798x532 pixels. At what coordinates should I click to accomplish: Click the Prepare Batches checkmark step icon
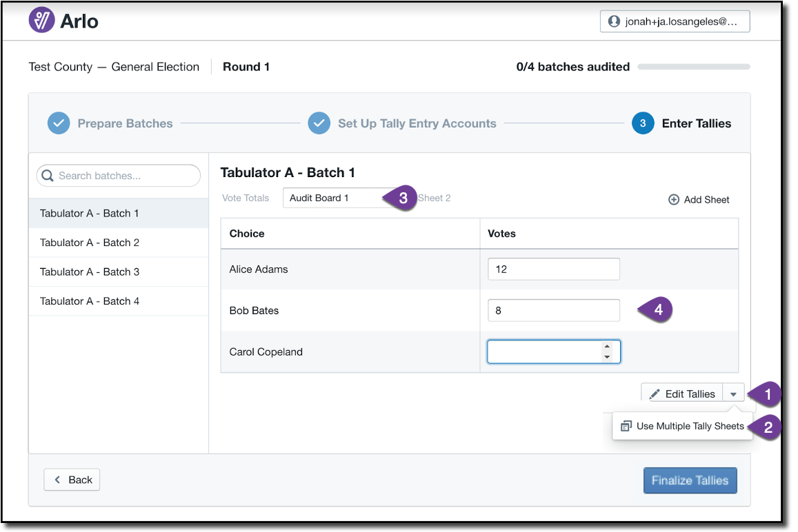59,123
